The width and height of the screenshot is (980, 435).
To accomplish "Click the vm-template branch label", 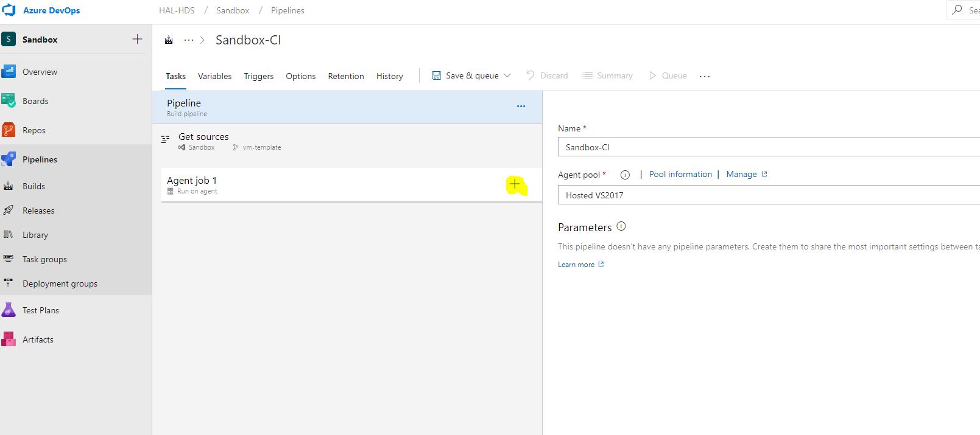I will coord(262,147).
